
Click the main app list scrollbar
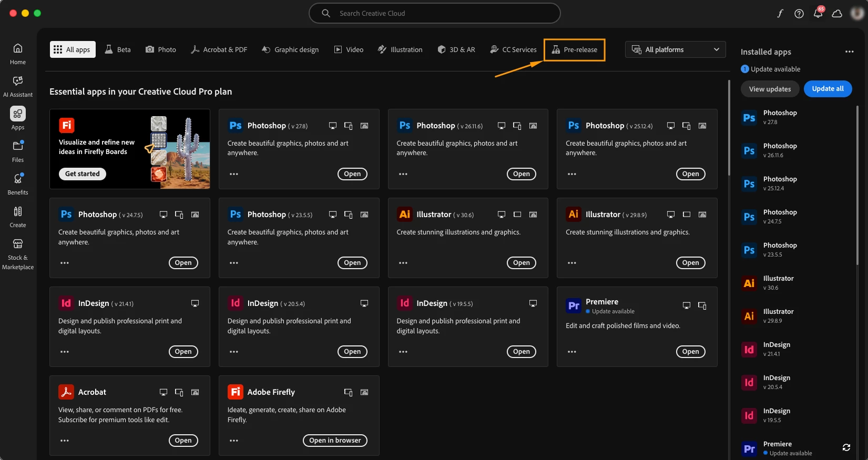point(729,128)
